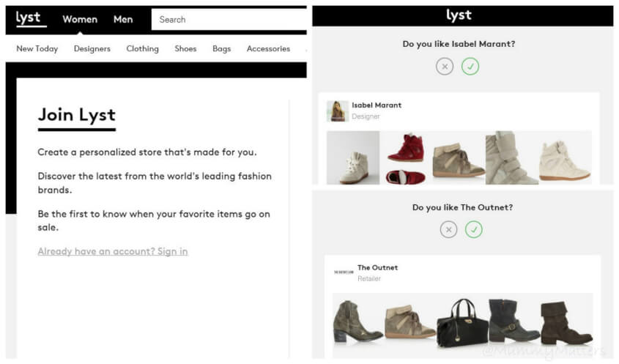This screenshot has height=364, width=619.
Task: Click the 'Designer' label under Isabel Marant
Action: (366, 116)
